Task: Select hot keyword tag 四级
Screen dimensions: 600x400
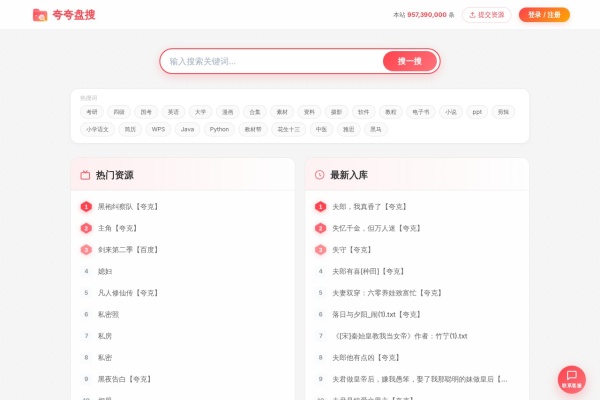Action: [119, 112]
